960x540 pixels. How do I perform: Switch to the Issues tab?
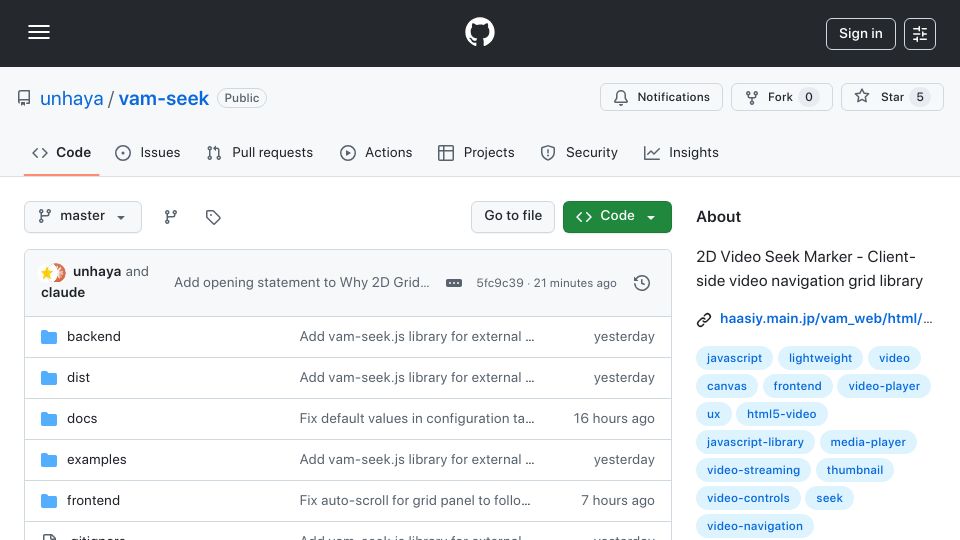coord(148,152)
